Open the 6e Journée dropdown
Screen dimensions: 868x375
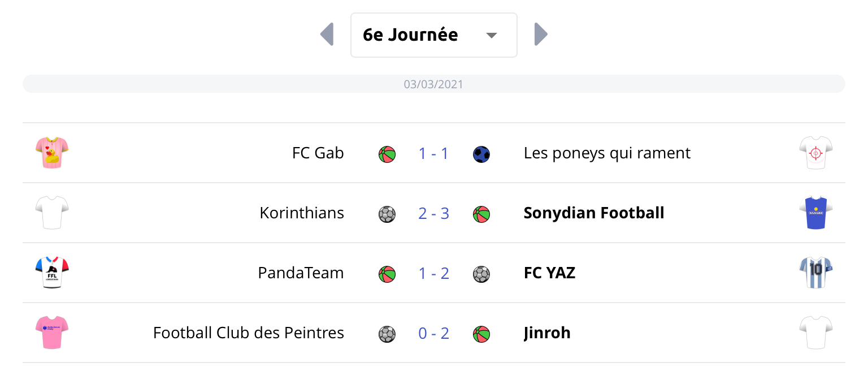tap(433, 35)
